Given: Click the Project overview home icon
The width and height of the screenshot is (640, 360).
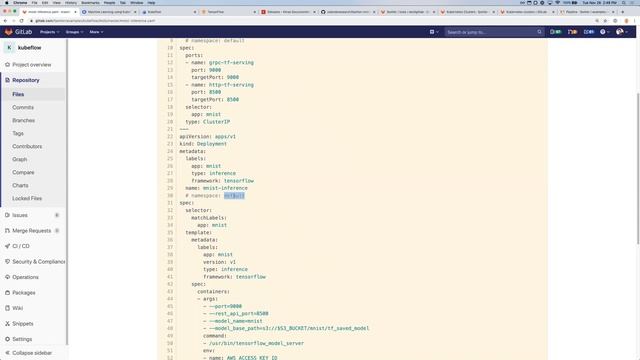Looking at the screenshot, I should coord(7,65).
